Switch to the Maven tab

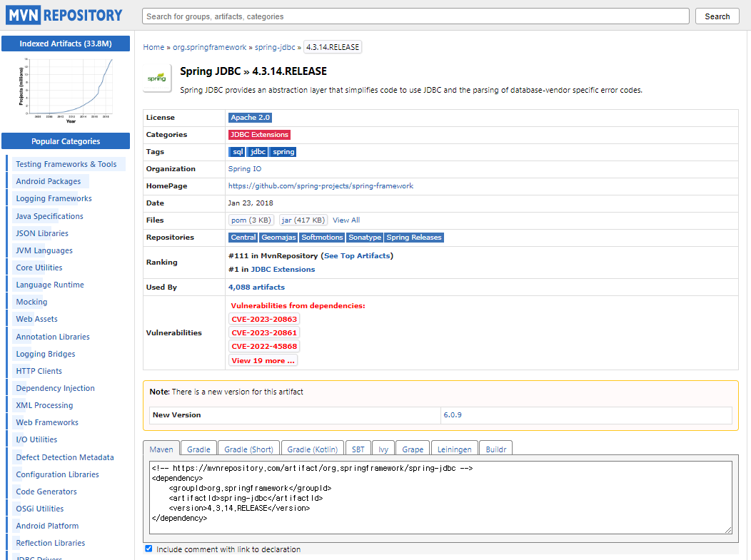(161, 449)
